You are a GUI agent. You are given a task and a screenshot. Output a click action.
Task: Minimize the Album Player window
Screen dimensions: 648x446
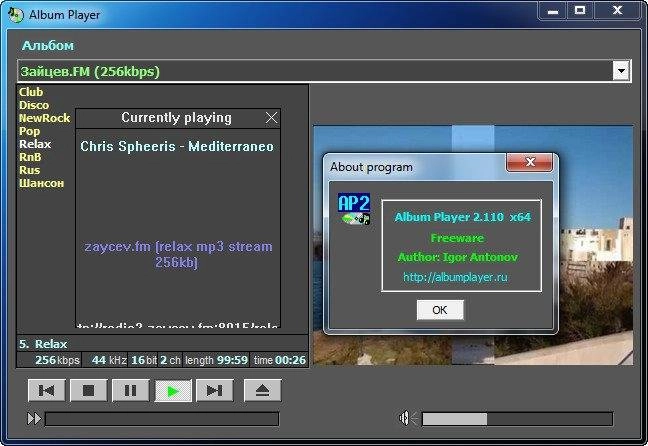[553, 11]
